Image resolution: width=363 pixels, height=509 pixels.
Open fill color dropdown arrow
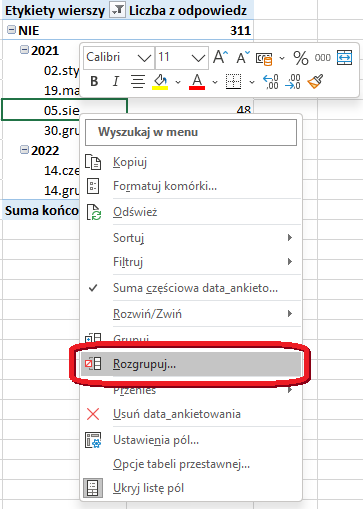(x=178, y=82)
